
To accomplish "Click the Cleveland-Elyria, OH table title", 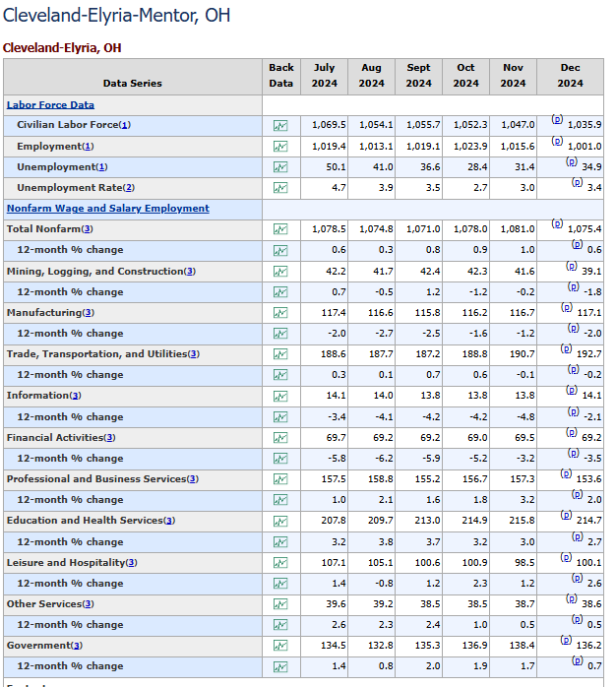I will tap(62, 48).
